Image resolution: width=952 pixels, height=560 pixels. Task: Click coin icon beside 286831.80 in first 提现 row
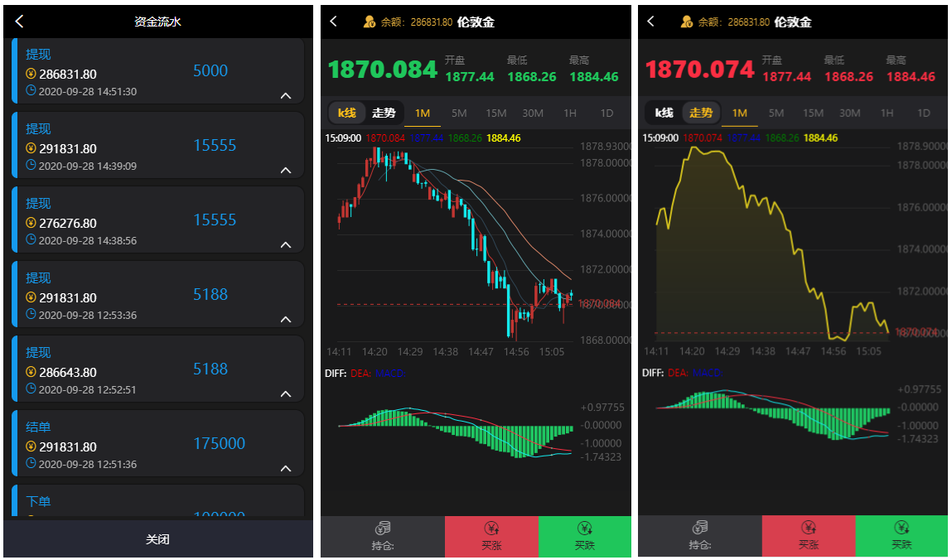point(31,74)
